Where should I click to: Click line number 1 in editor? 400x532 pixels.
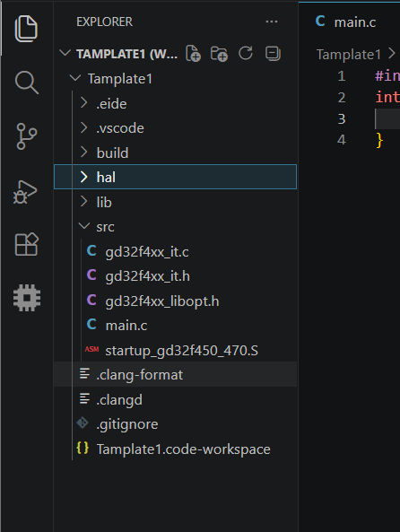(342, 76)
